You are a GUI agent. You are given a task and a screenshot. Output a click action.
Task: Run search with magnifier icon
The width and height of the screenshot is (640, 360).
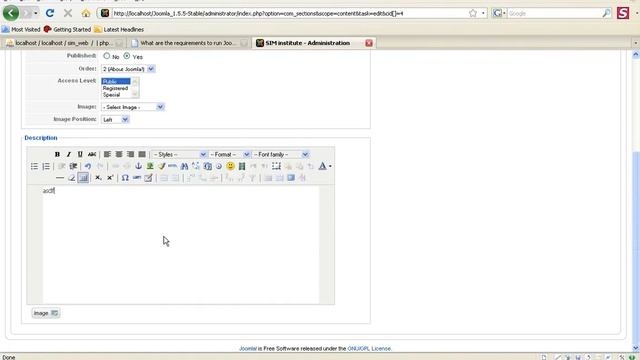click(606, 13)
